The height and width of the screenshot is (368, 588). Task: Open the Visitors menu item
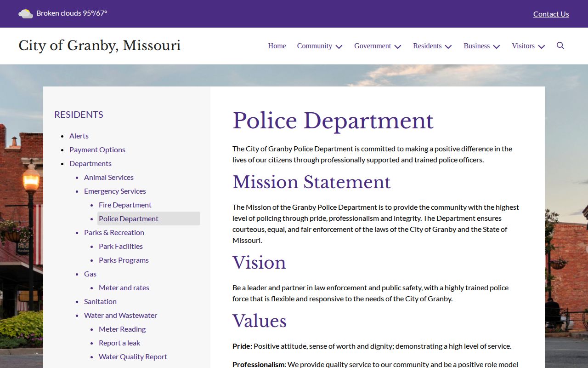pos(523,46)
